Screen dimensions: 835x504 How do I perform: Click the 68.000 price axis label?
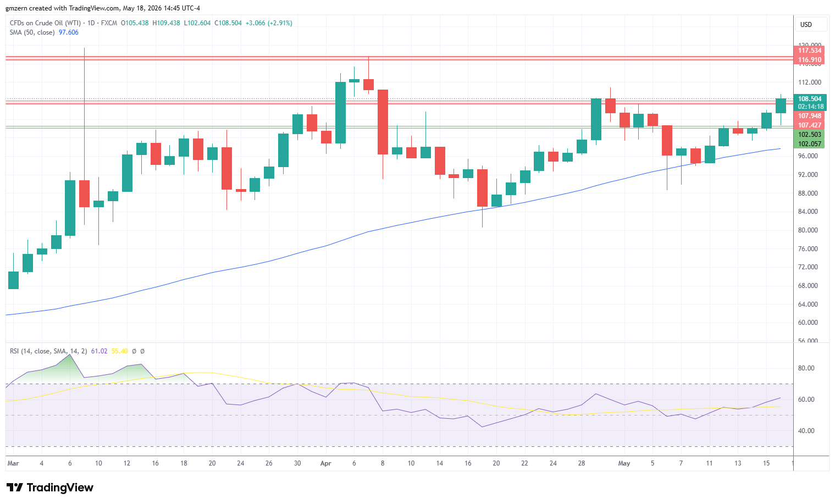pyautogui.click(x=808, y=286)
